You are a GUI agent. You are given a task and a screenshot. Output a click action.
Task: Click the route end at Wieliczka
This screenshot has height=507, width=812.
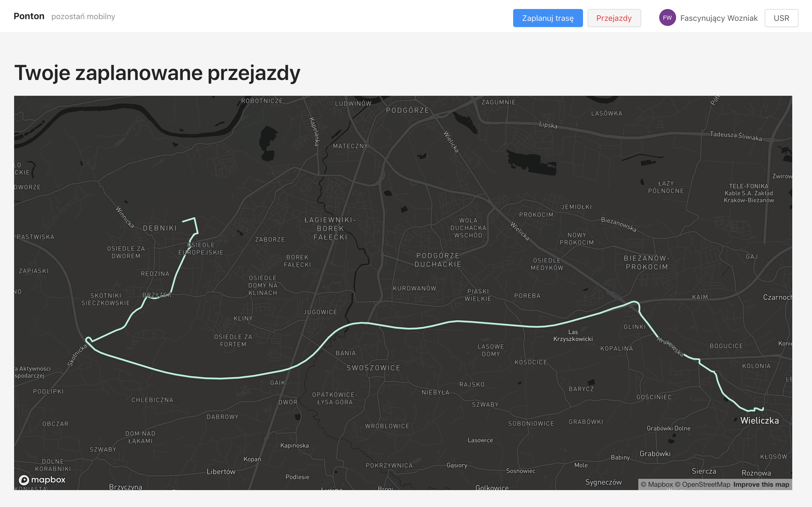pos(763,409)
